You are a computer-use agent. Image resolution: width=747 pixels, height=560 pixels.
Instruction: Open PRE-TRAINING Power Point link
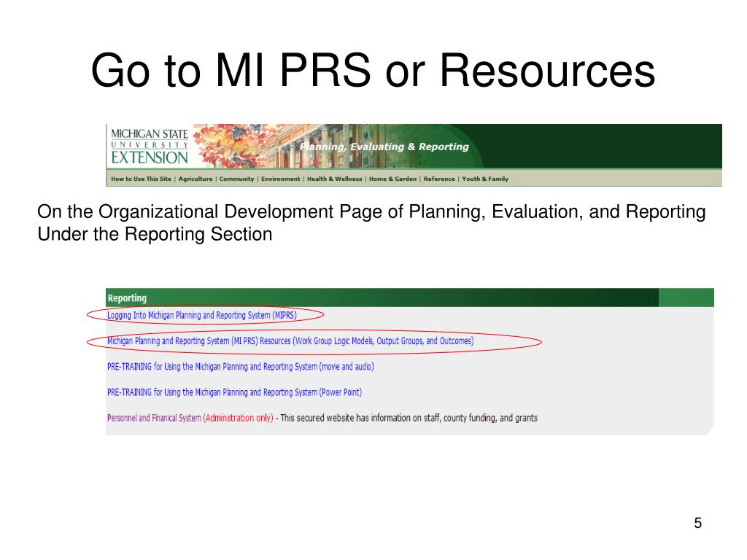(x=234, y=392)
